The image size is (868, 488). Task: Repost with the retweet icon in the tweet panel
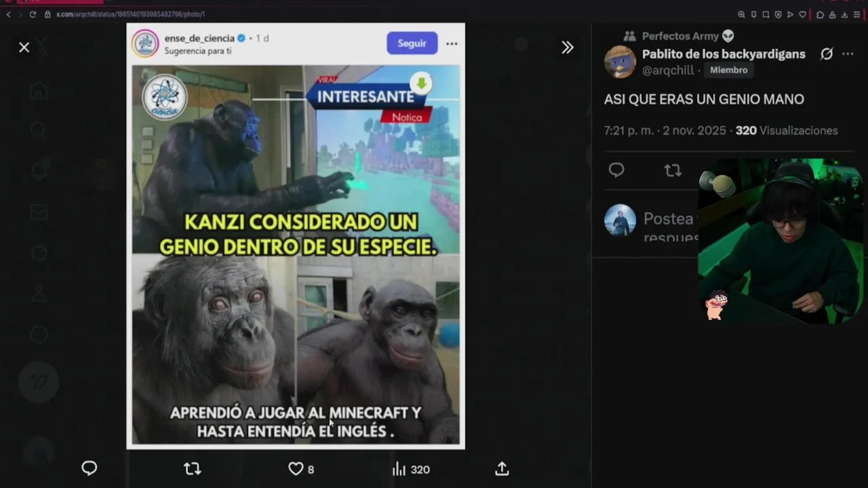pyautogui.click(x=673, y=170)
